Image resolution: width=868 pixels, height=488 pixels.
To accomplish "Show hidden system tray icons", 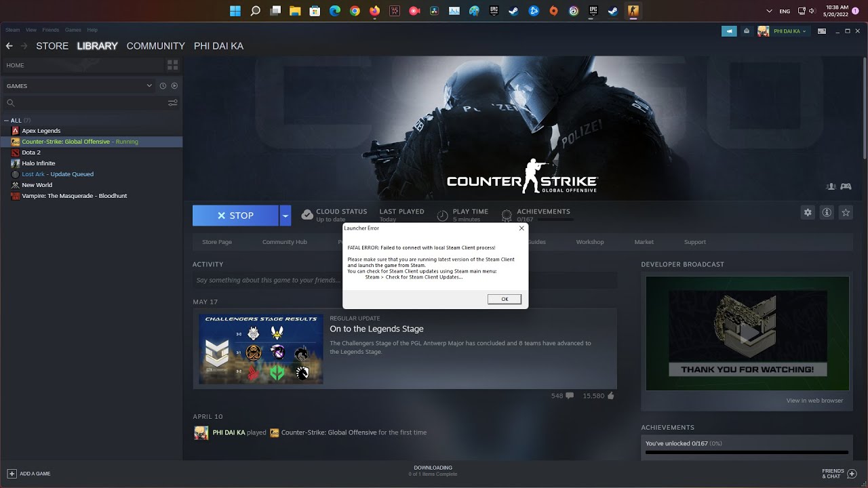I will pyautogui.click(x=769, y=11).
